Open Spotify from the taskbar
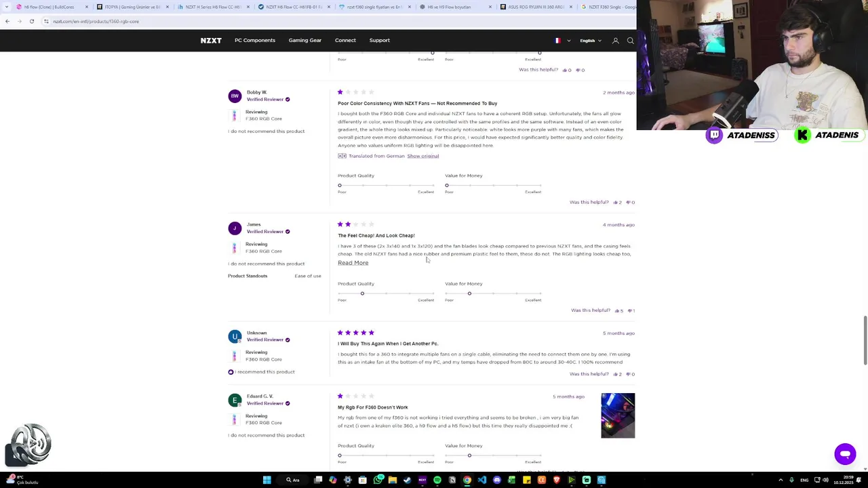The width and height of the screenshot is (868, 488). tap(437, 480)
